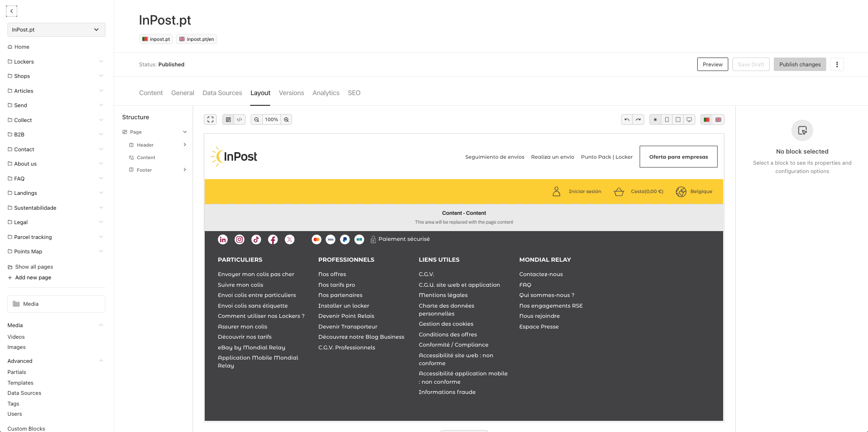Expand the B2B sidebar section
The width and height of the screenshot is (868, 432).
(x=101, y=134)
